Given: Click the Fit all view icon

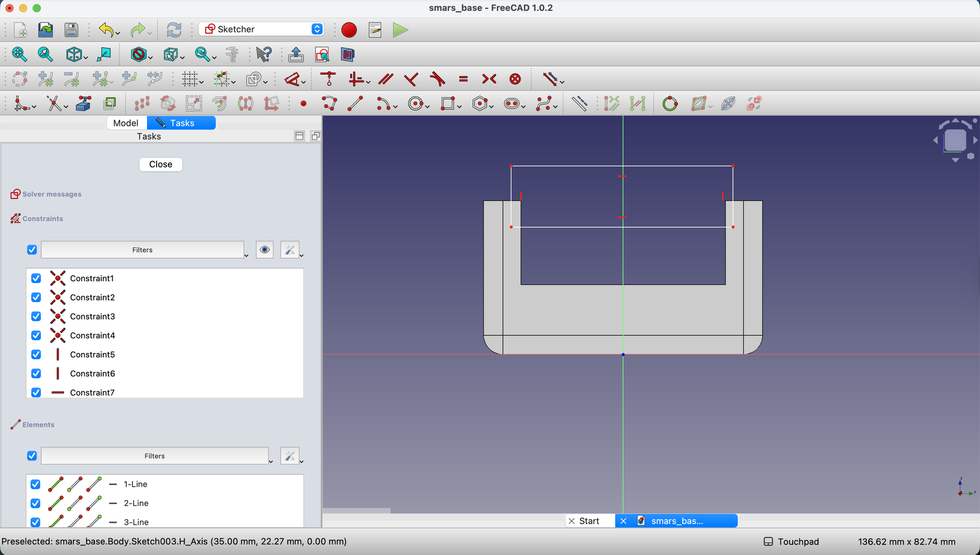Looking at the screenshot, I should pos(19,54).
